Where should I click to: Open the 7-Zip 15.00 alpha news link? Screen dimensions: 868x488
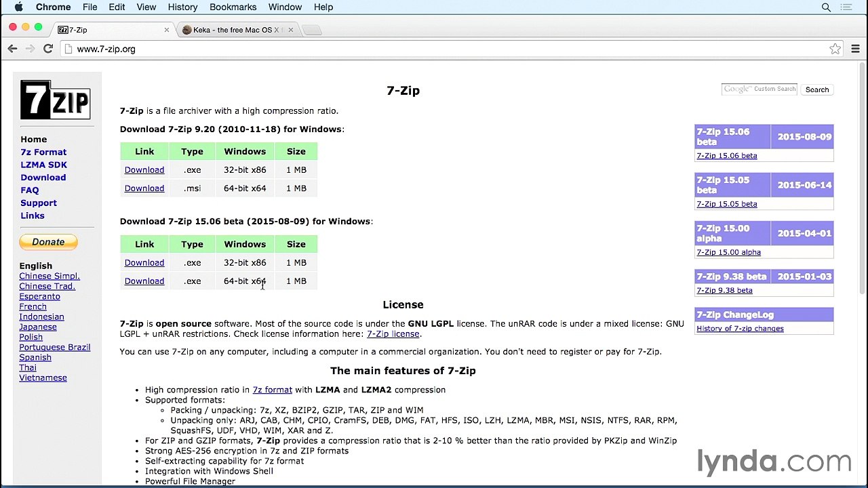[x=728, y=252]
